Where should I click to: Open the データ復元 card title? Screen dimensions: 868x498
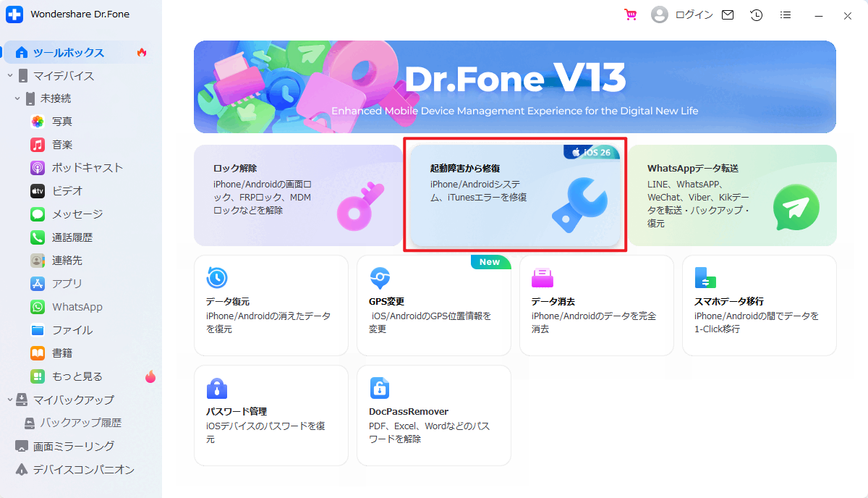[228, 301]
